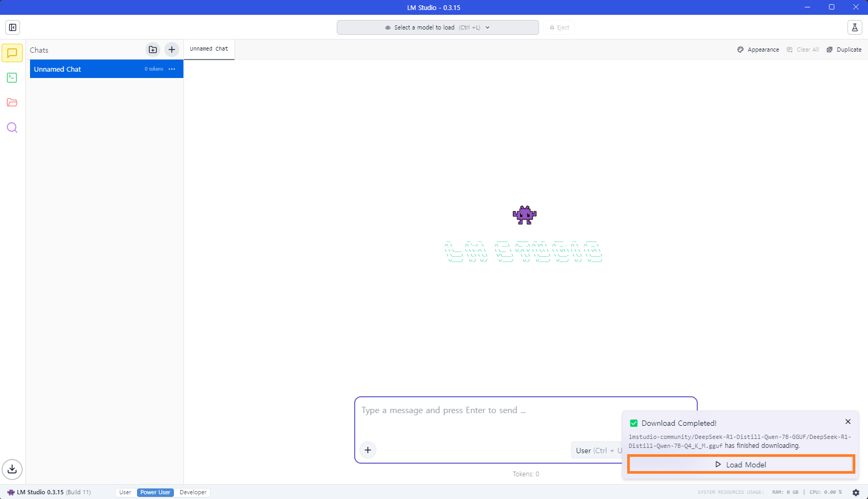Image resolution: width=868 pixels, height=499 pixels.
Task: Switch to Developer mode
Action: point(193,492)
